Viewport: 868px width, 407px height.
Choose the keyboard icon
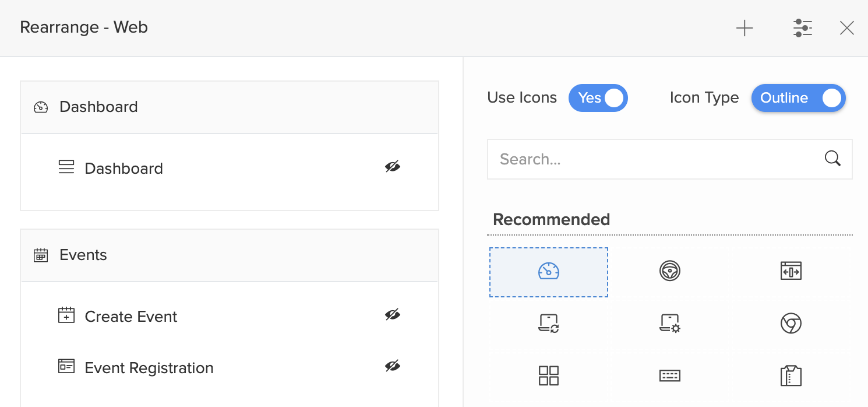[x=669, y=376]
